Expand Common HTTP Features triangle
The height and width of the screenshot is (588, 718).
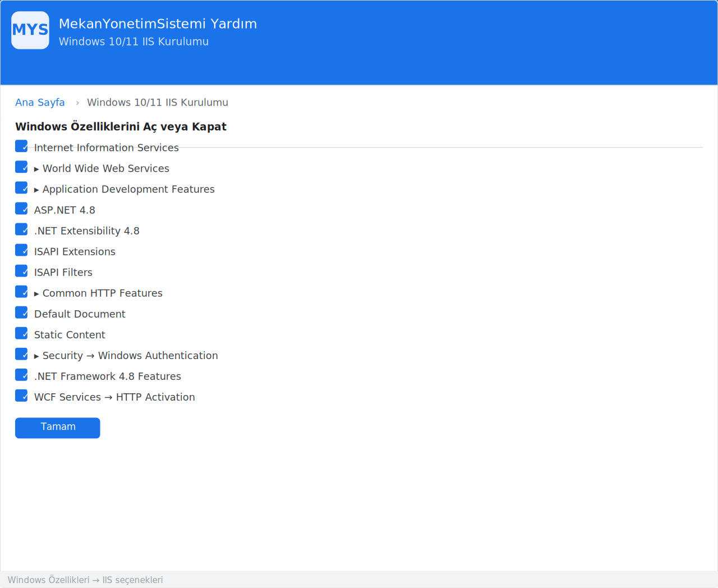click(36, 293)
